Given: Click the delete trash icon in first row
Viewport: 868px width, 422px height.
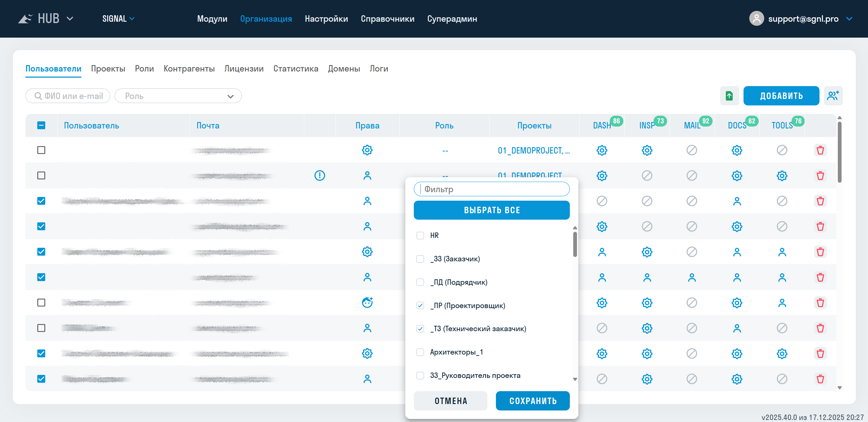Looking at the screenshot, I should (820, 150).
